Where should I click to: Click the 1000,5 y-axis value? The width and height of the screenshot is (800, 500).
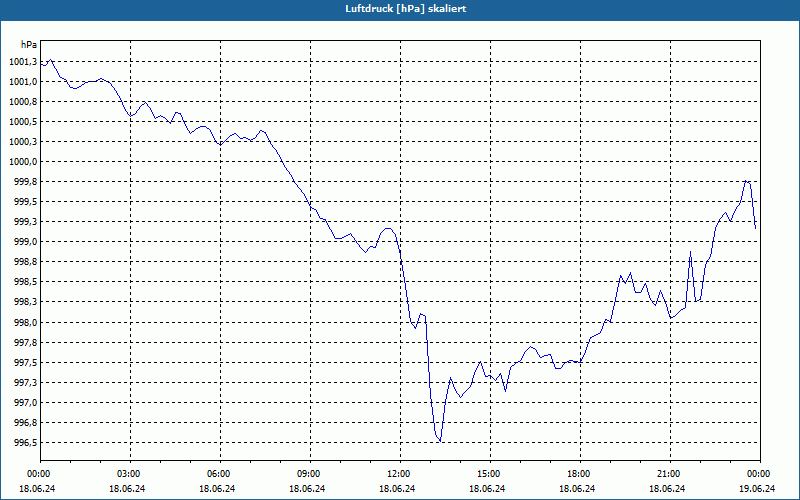23,122
